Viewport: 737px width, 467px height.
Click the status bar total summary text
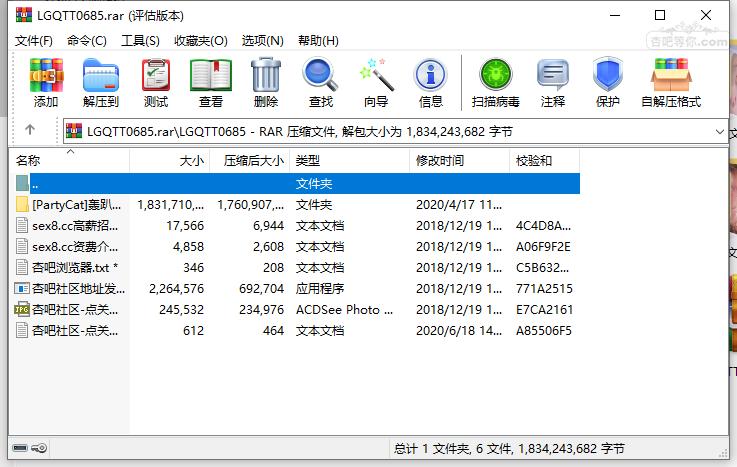click(x=510, y=449)
